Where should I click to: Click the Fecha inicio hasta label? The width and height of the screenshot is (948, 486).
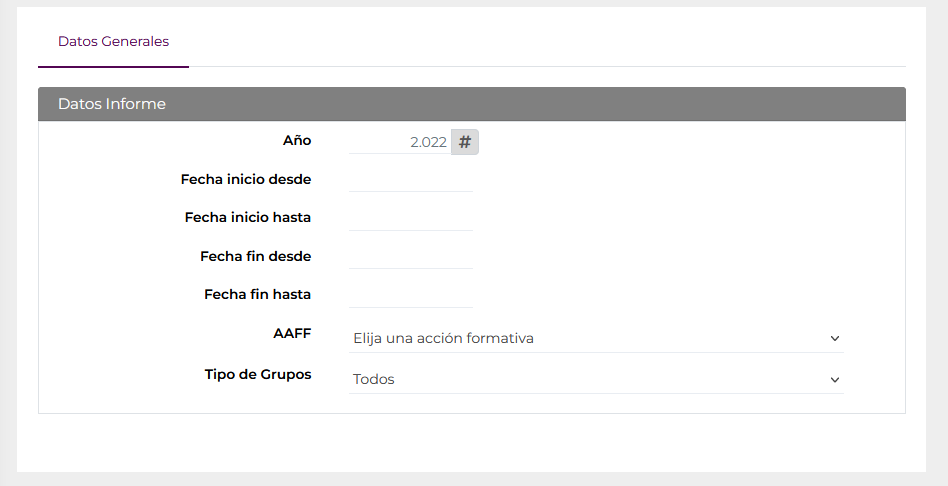(x=248, y=218)
